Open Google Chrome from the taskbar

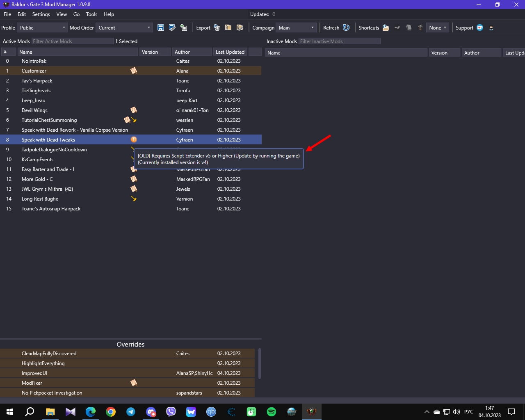pyautogui.click(x=111, y=412)
